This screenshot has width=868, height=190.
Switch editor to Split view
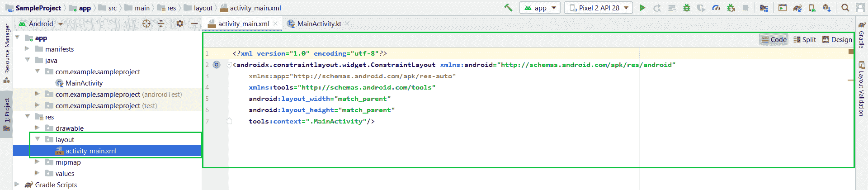click(x=805, y=40)
